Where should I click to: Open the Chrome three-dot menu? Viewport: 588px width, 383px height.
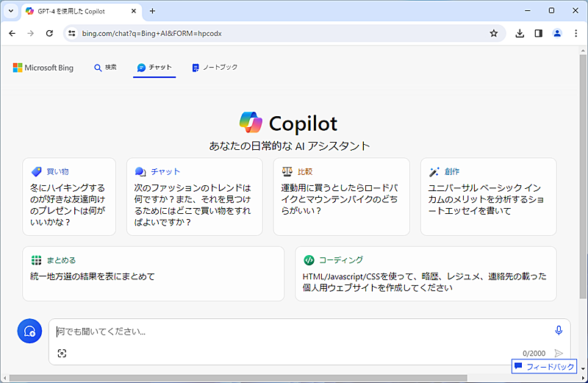tap(576, 33)
